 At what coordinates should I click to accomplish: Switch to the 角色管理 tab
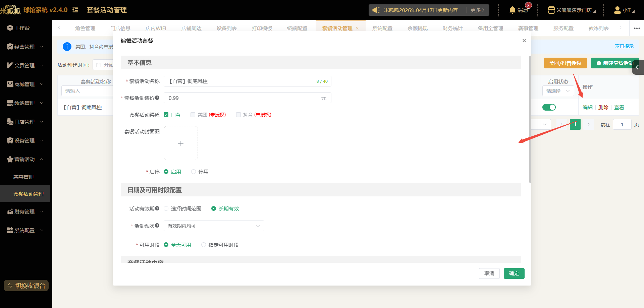pos(85,28)
